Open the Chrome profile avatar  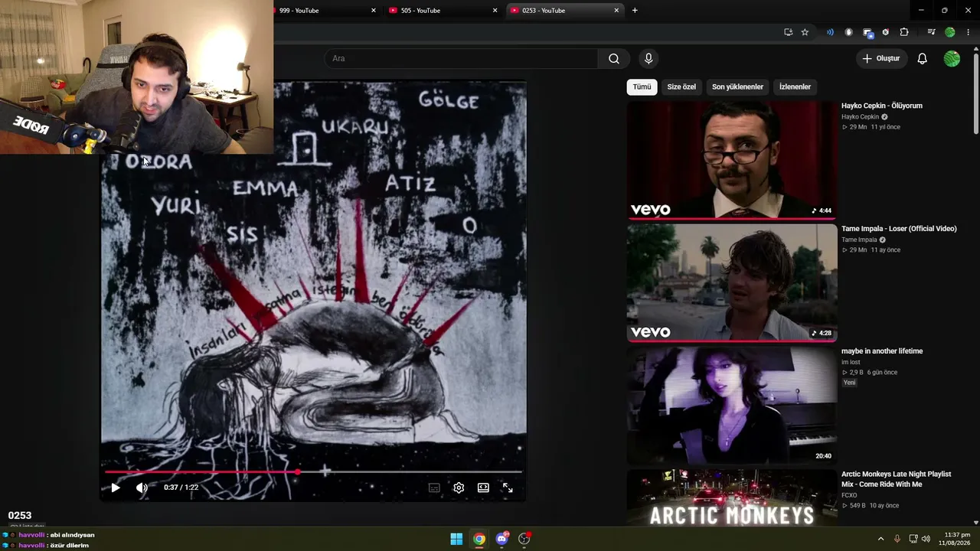[x=950, y=32]
